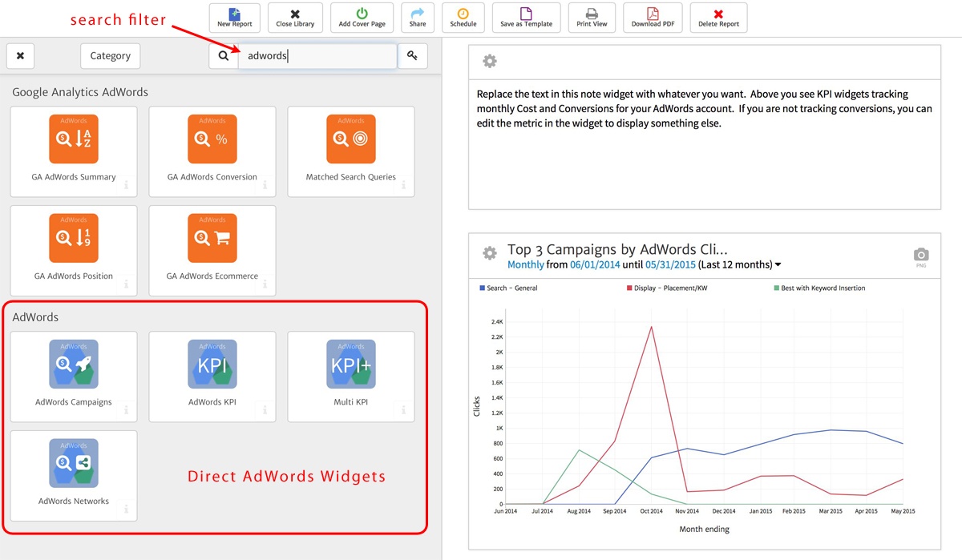Viewport: 962px width, 560px height.
Task: Select the GA AdWords Position widget
Action: click(74, 251)
